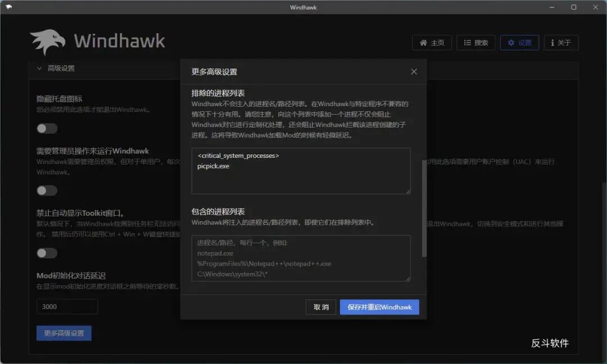Click the 包含的进程列表 resize handle
The width and height of the screenshot is (607, 364).
pyautogui.click(x=407, y=279)
